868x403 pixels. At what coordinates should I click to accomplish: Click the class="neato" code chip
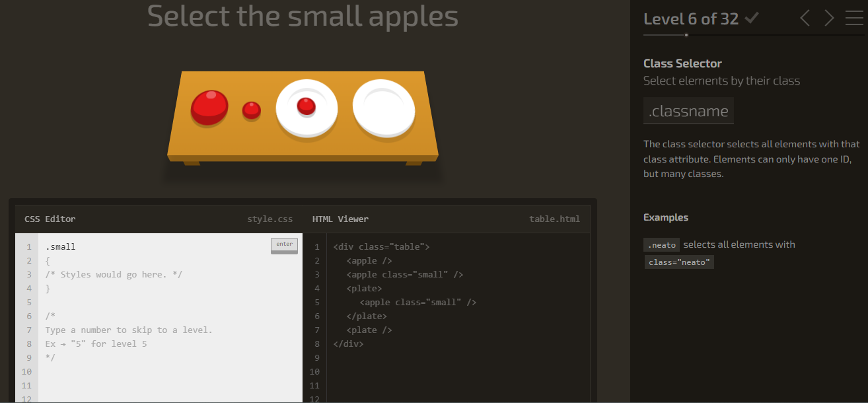pos(678,262)
